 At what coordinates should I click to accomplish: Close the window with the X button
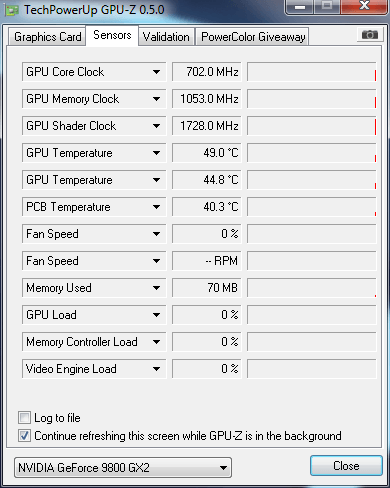(x=364, y=6)
